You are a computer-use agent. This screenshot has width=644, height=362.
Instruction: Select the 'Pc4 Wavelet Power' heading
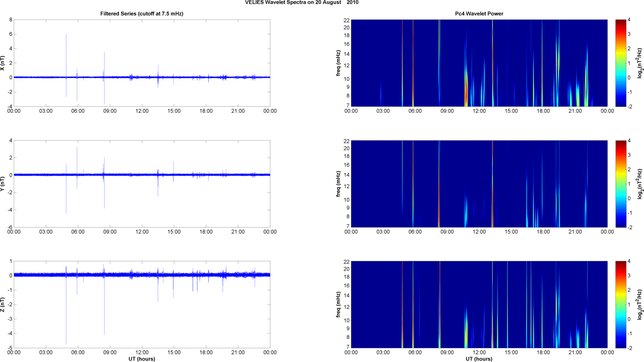tap(479, 14)
